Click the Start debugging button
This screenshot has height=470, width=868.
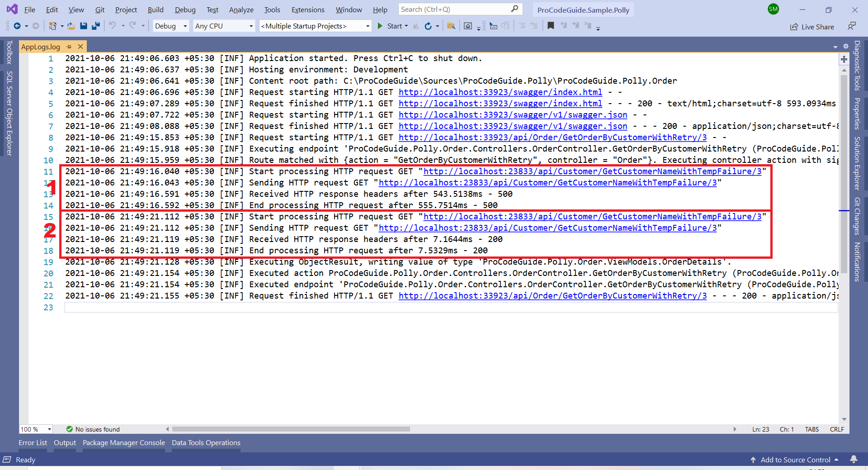(x=392, y=26)
